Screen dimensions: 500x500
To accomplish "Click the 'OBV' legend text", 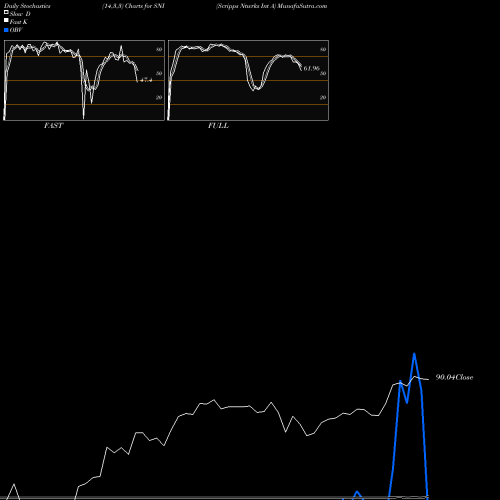I will click(16, 30).
